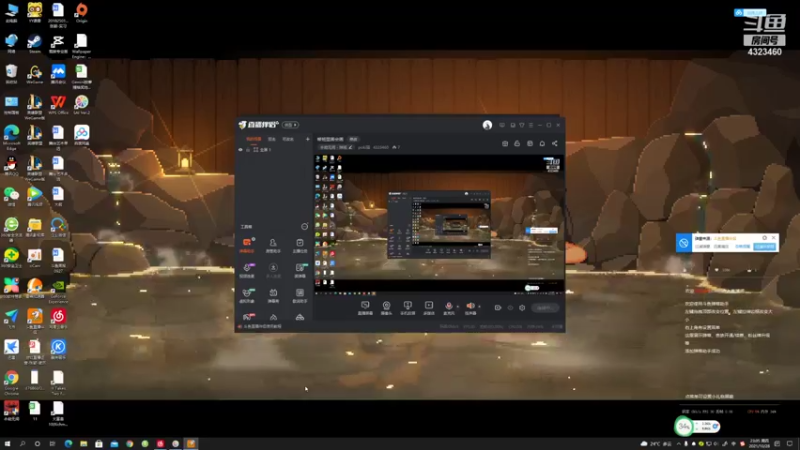Viewport: 800px width, 450px height.
Task: Open the WPS Office desktop shortcut
Action: point(58,105)
